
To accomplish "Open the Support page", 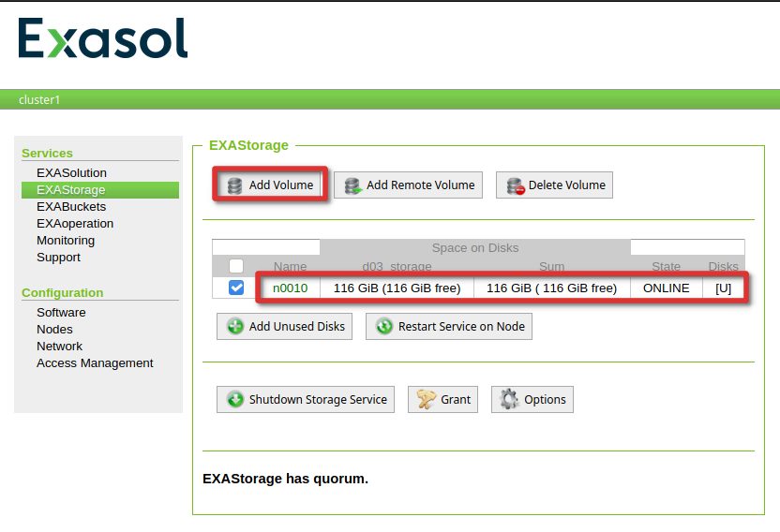I will 58,257.
